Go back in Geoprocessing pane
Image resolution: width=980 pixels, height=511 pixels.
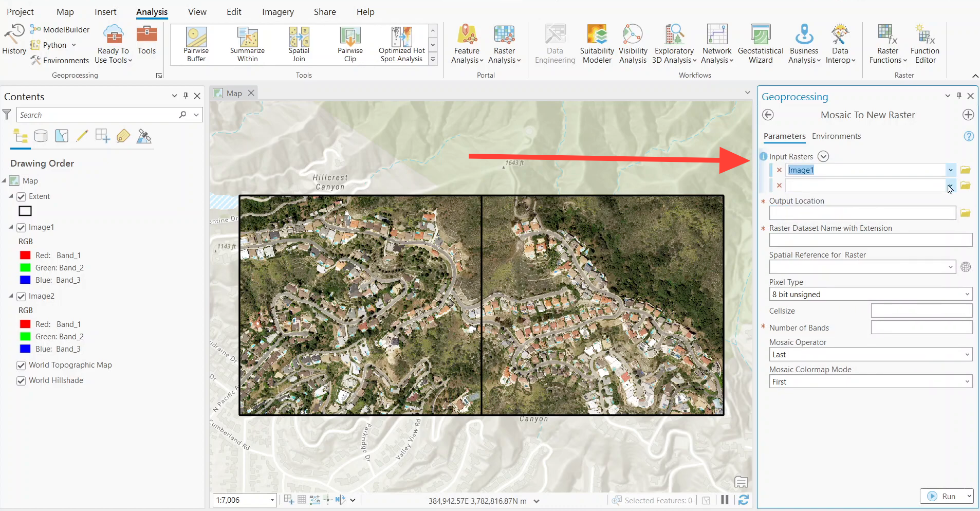pyautogui.click(x=768, y=115)
